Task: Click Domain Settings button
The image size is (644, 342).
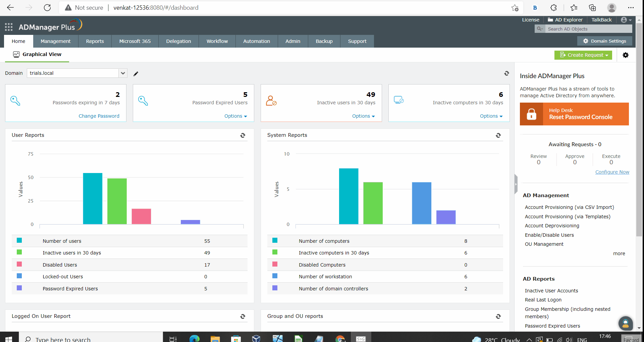Action: click(x=604, y=41)
